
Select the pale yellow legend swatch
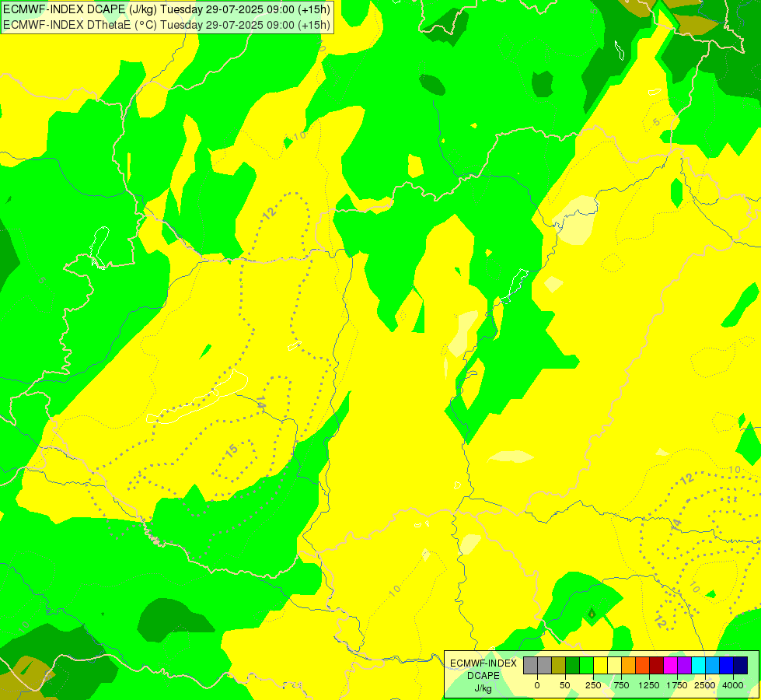tap(614, 665)
